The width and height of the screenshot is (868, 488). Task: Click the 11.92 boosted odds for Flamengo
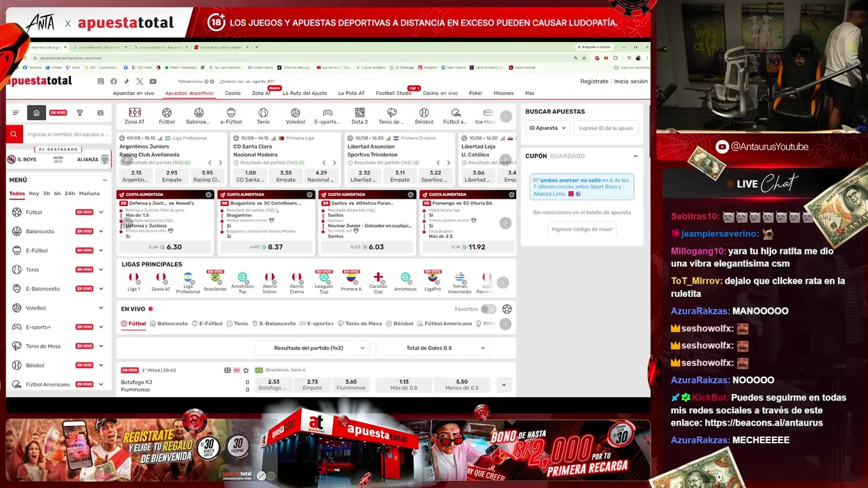469,247
